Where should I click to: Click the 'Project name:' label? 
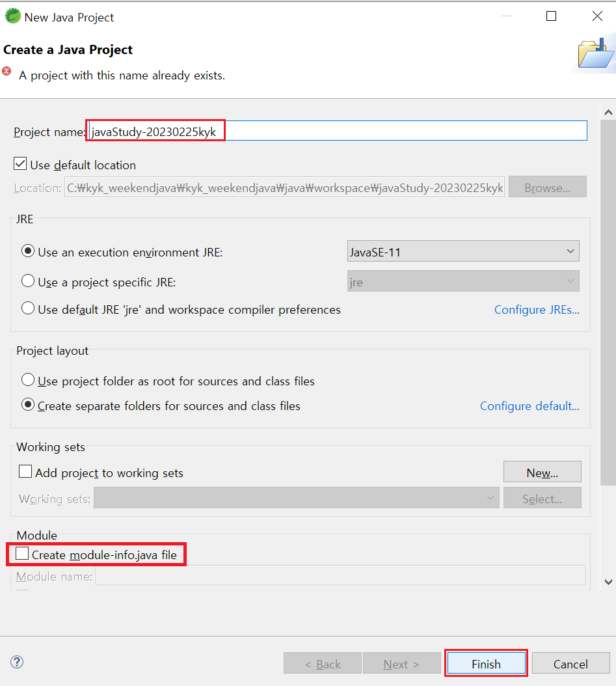click(49, 131)
